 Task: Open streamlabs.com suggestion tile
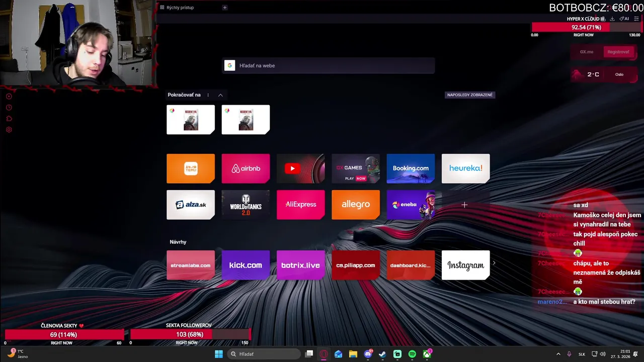click(x=191, y=265)
